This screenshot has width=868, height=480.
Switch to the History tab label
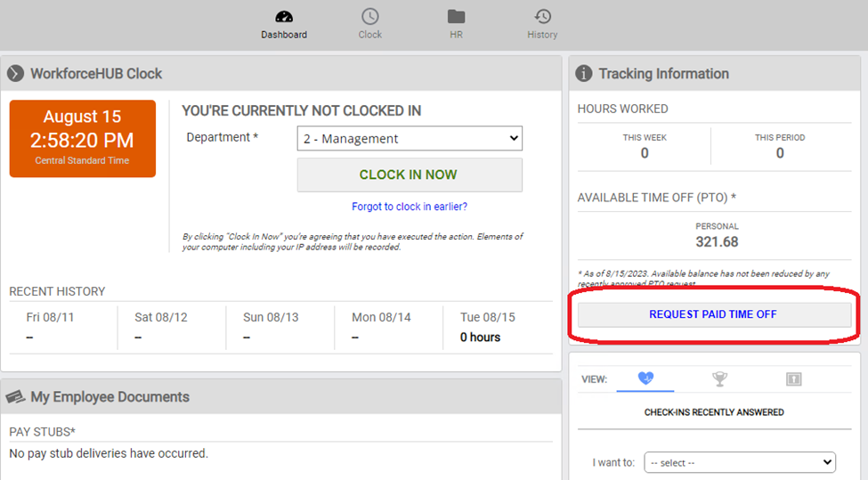pos(542,35)
